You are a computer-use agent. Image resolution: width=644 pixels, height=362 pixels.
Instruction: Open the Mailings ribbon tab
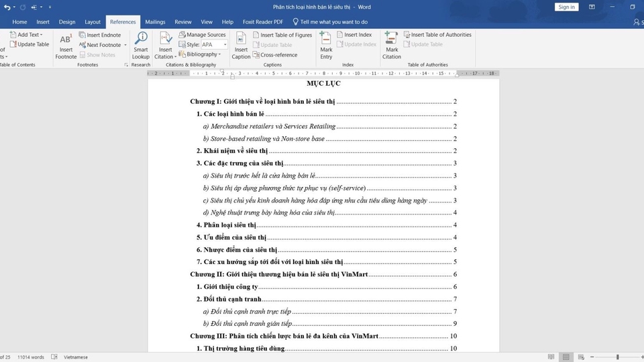click(x=155, y=22)
